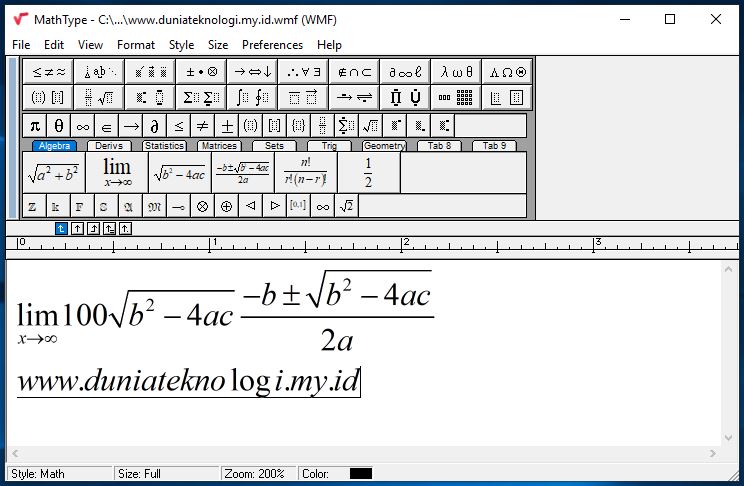Open the boxes templates palette
This screenshot has width=744, height=486.
[x=507, y=97]
